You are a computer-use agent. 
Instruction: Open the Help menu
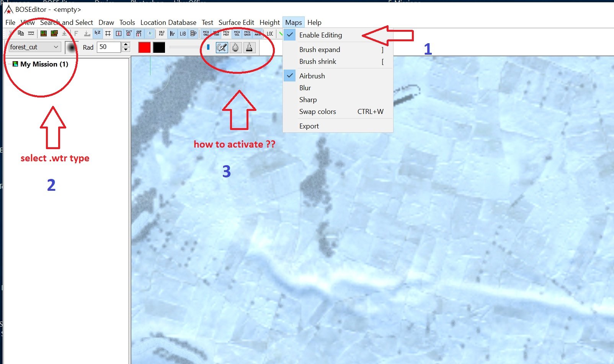pos(314,23)
